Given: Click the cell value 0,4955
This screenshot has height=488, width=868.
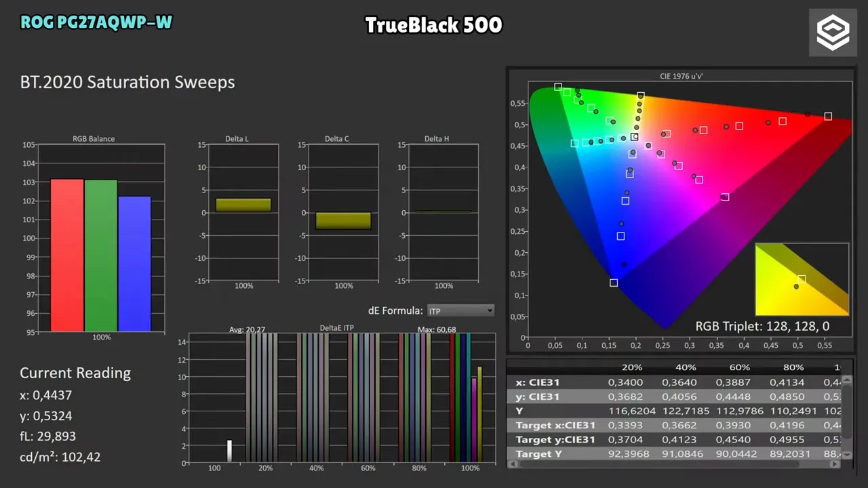Looking at the screenshot, I should point(787,440).
